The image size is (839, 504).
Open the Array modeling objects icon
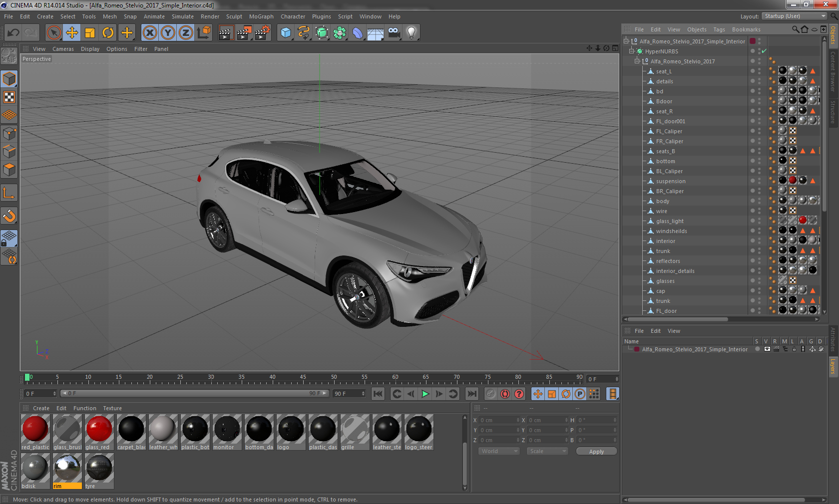tap(340, 33)
